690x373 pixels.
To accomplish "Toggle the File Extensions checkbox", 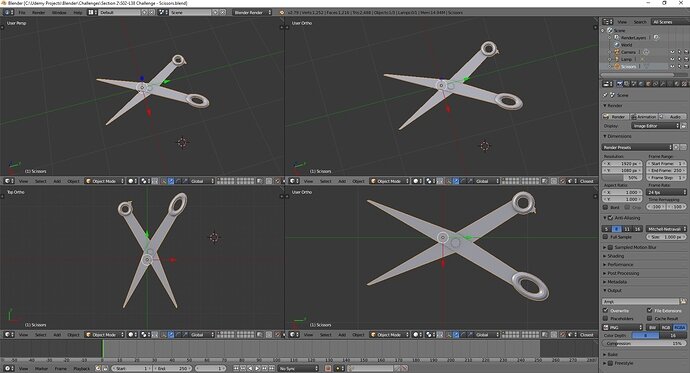I will 650,310.
